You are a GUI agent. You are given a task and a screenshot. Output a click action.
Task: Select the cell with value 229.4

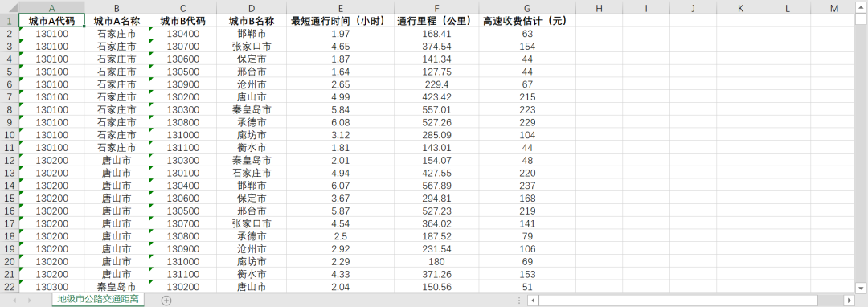[436, 84]
